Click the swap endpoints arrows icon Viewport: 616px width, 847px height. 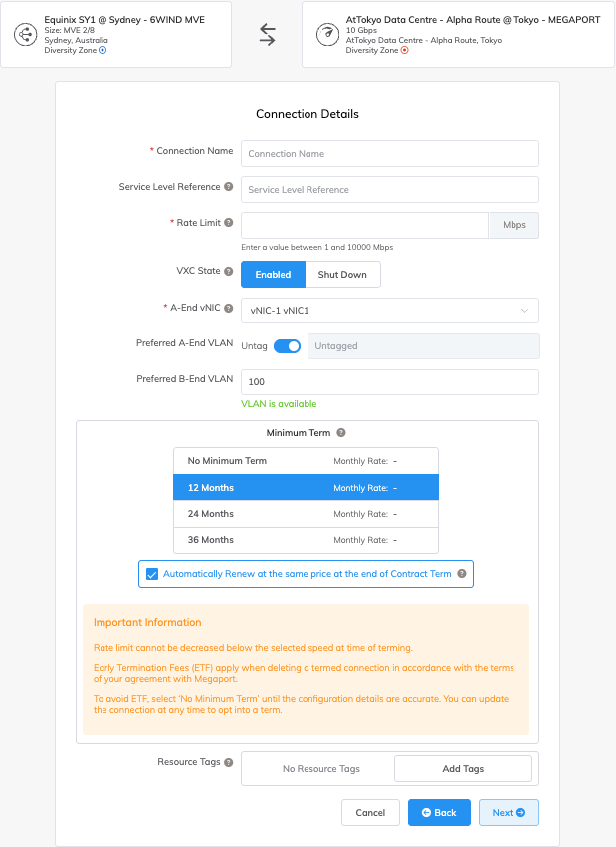coord(268,35)
